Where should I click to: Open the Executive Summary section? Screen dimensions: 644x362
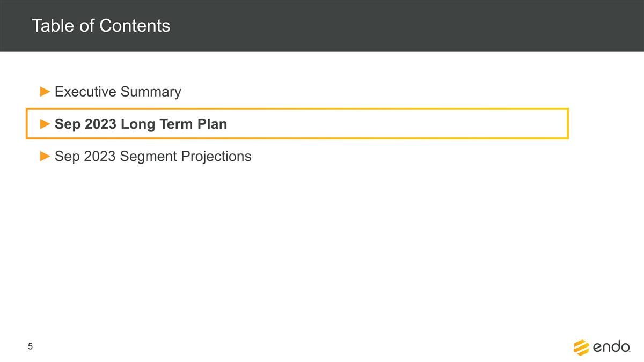click(118, 92)
